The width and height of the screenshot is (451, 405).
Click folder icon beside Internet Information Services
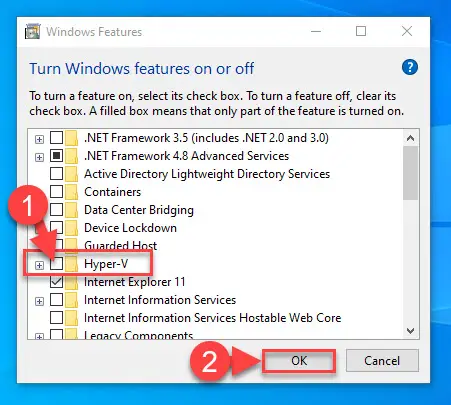(x=71, y=300)
